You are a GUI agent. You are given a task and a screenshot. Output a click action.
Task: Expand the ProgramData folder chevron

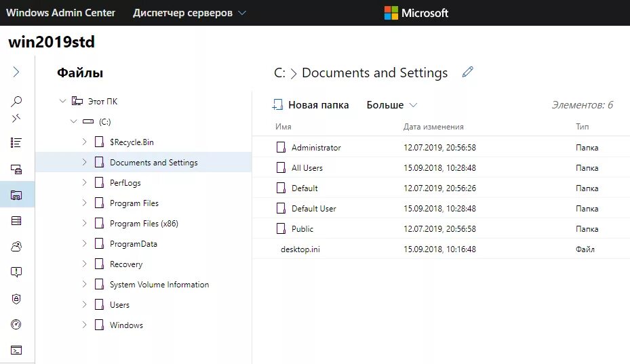point(84,243)
